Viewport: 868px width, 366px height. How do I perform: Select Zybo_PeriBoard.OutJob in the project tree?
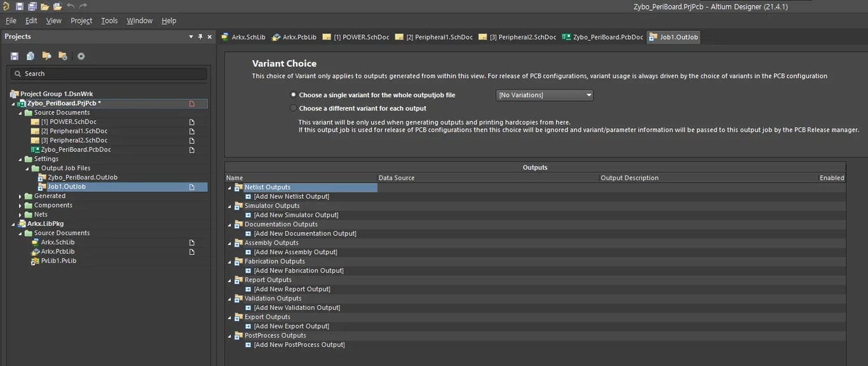click(83, 177)
